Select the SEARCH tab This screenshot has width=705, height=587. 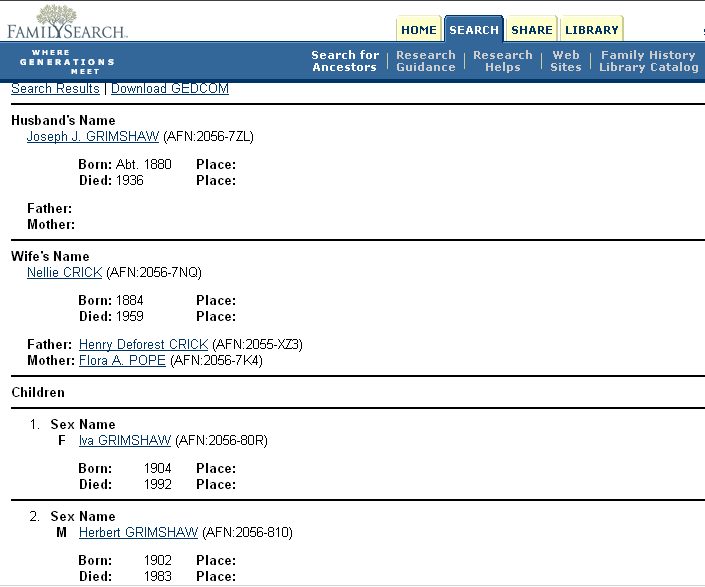coord(474,30)
